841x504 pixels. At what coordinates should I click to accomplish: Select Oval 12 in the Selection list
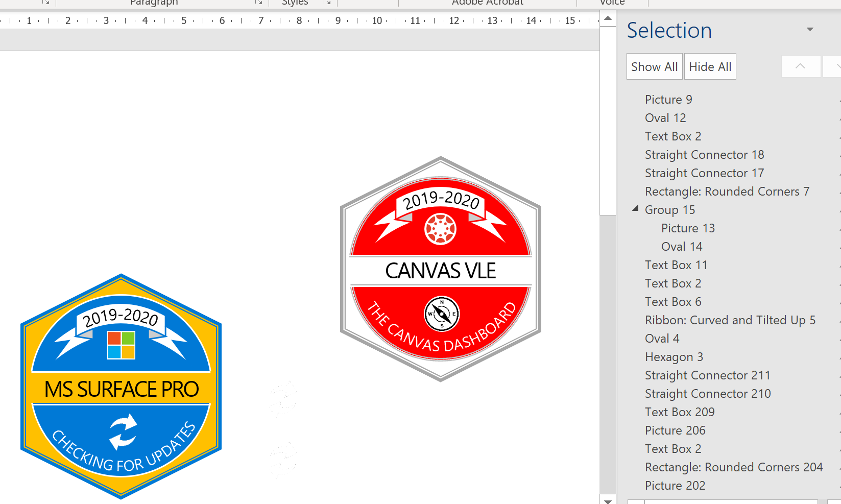pos(665,118)
